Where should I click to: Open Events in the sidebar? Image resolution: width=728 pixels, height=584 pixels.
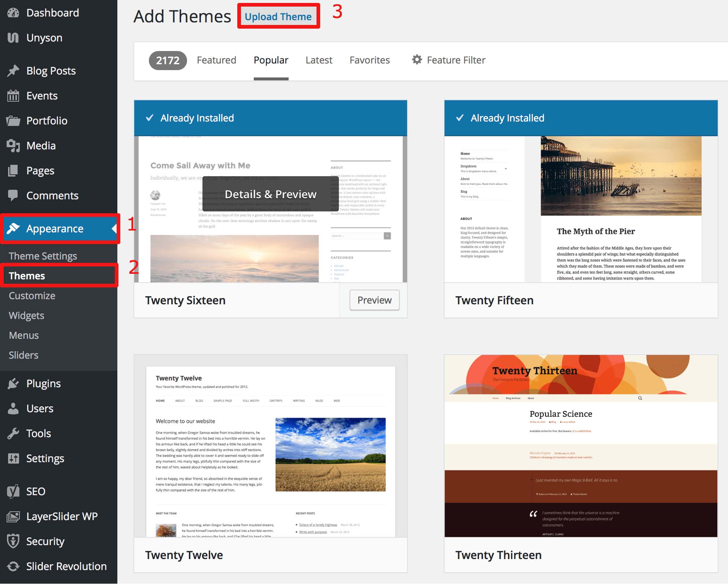[x=59, y=96]
